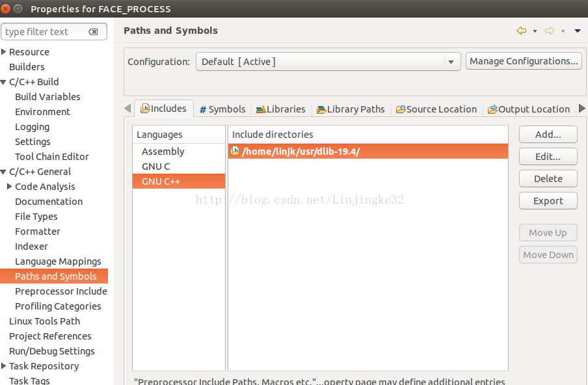
Task: Expand the Resource tree node
Action: pos(4,52)
